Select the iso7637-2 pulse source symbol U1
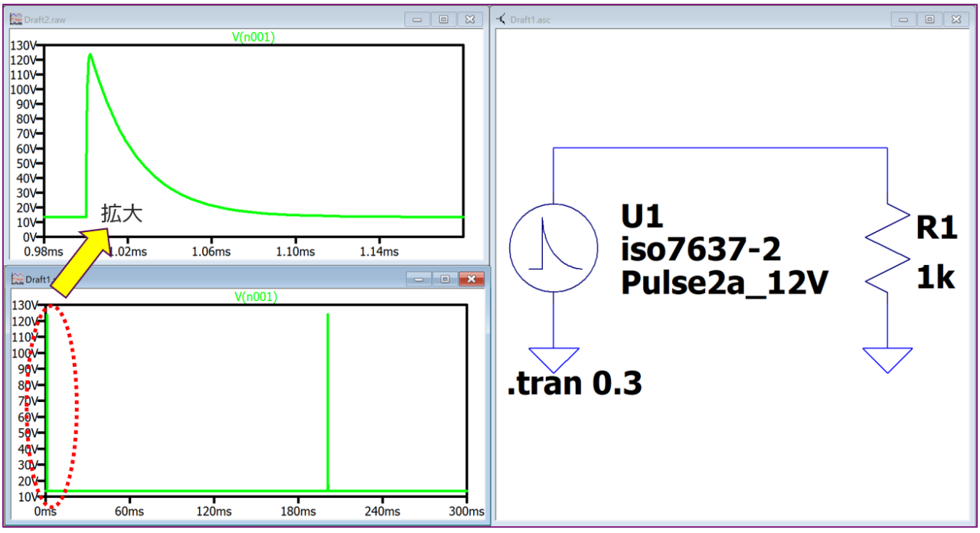The width and height of the screenshot is (980, 533). point(554,249)
